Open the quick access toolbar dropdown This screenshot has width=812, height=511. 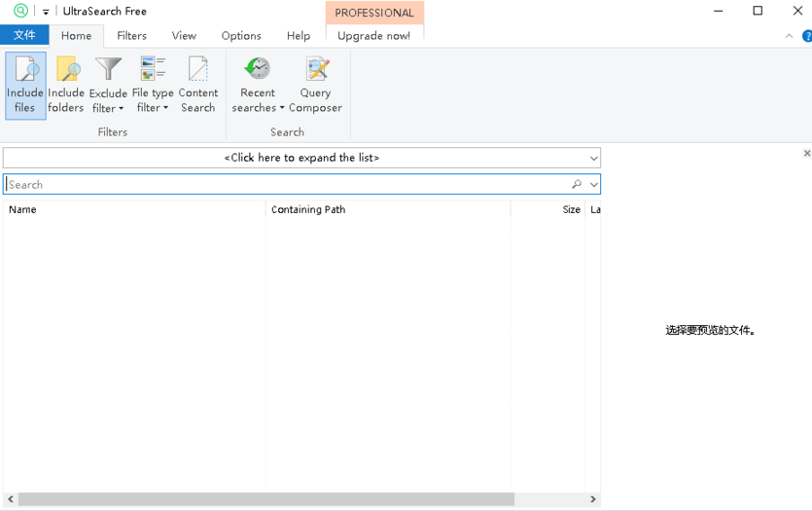point(46,12)
